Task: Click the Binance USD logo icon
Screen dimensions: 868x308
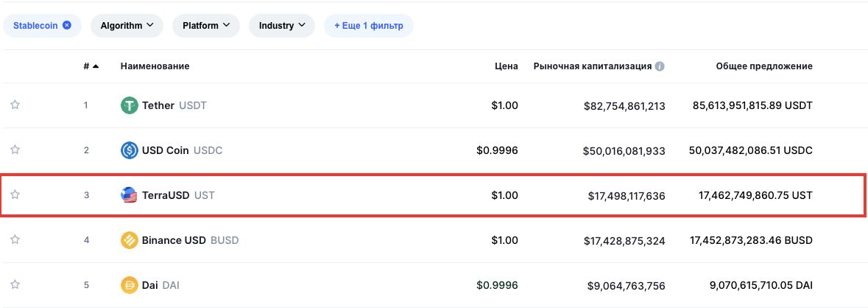Action: pos(129,240)
